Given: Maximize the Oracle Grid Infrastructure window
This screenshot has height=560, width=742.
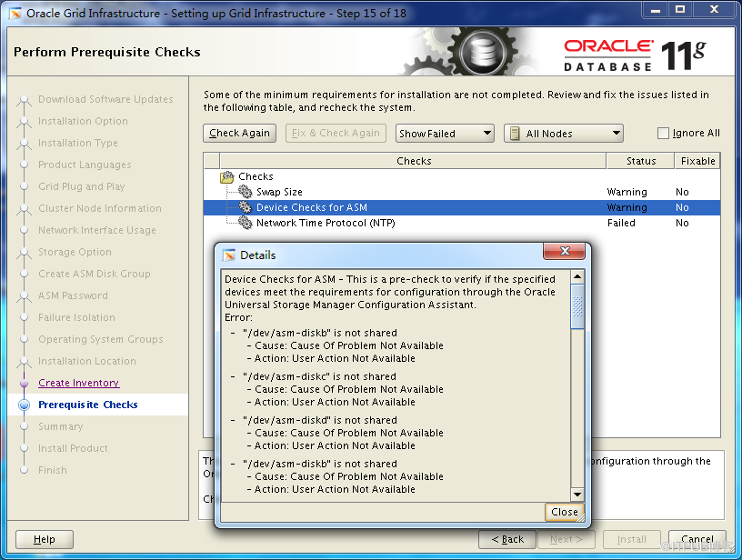Looking at the screenshot, I should (x=680, y=9).
